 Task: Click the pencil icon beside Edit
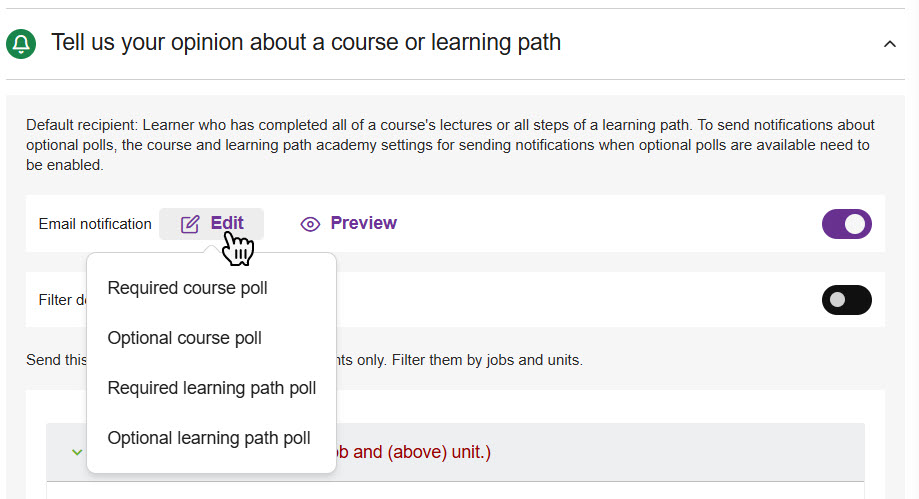(x=190, y=224)
